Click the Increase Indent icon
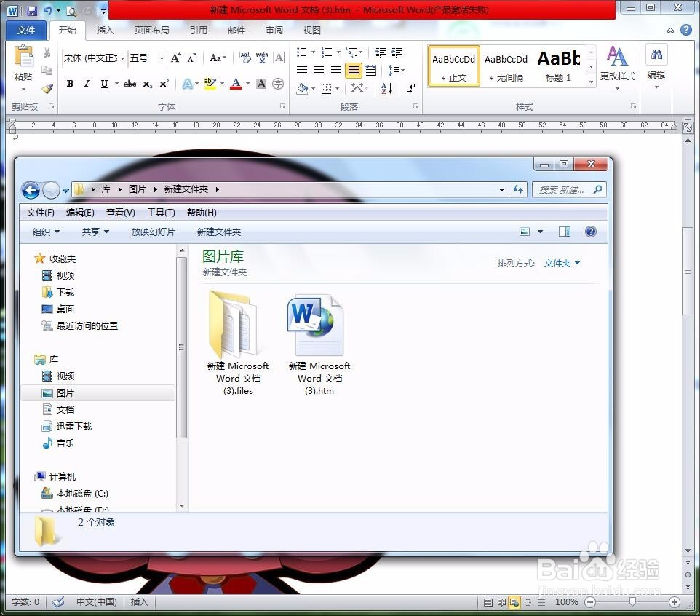This screenshot has height=616, width=700. point(397,52)
